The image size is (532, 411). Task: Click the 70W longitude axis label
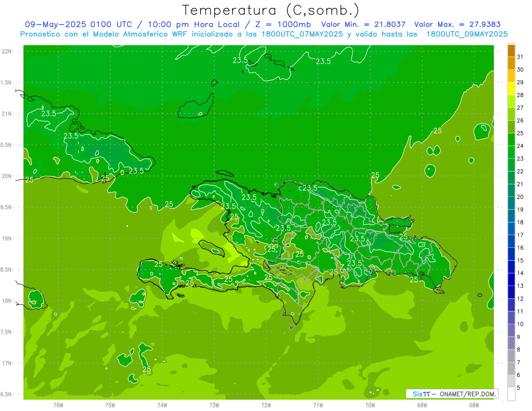pyautogui.click(x=370, y=405)
